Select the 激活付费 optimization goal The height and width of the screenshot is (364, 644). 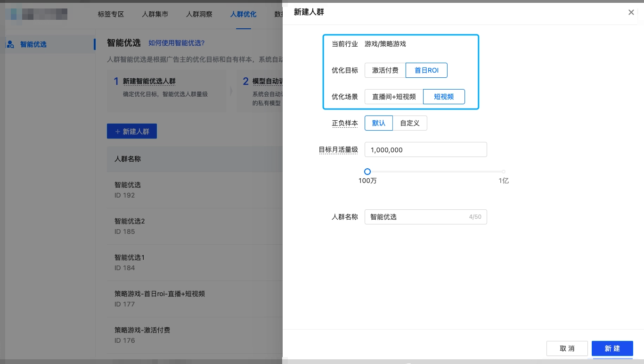pyautogui.click(x=385, y=70)
